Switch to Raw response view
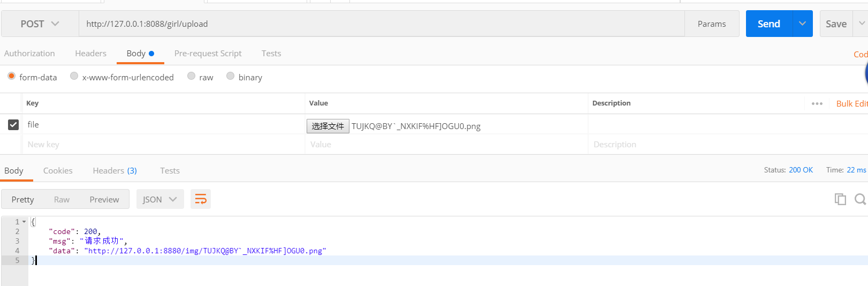 pos(62,199)
